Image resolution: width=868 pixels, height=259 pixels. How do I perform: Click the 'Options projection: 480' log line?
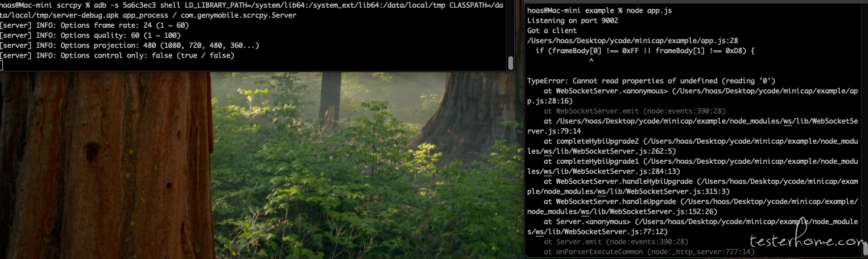pos(129,46)
